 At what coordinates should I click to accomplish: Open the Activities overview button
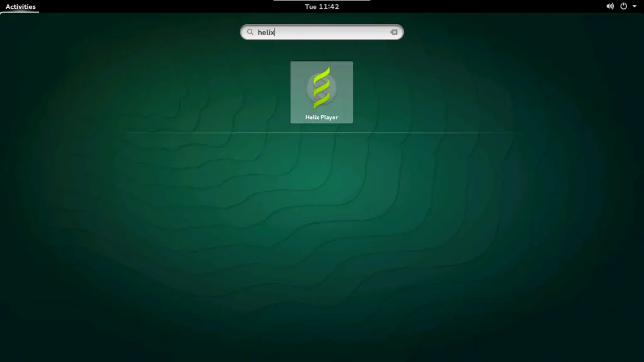pos(20,6)
